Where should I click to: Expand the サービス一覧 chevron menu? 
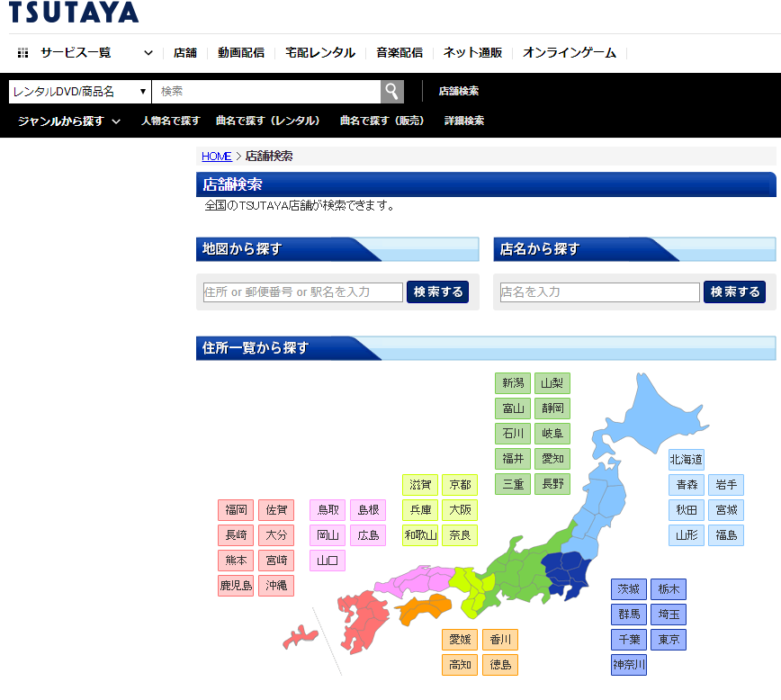coord(148,53)
